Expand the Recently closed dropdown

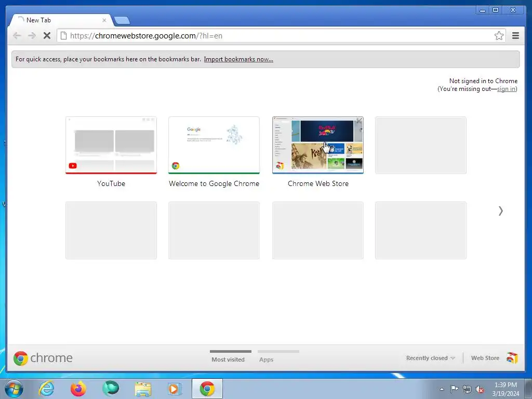pyautogui.click(x=430, y=358)
